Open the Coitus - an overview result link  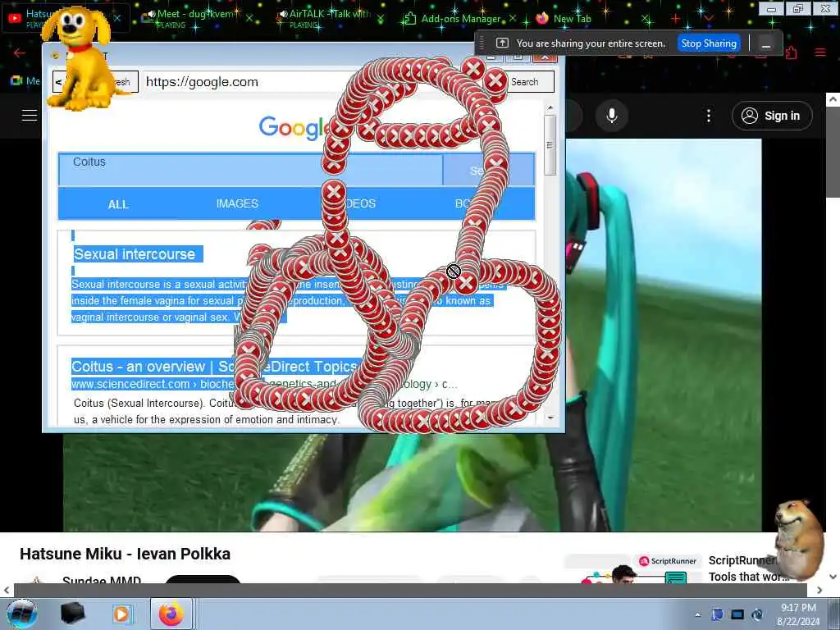coord(214,367)
